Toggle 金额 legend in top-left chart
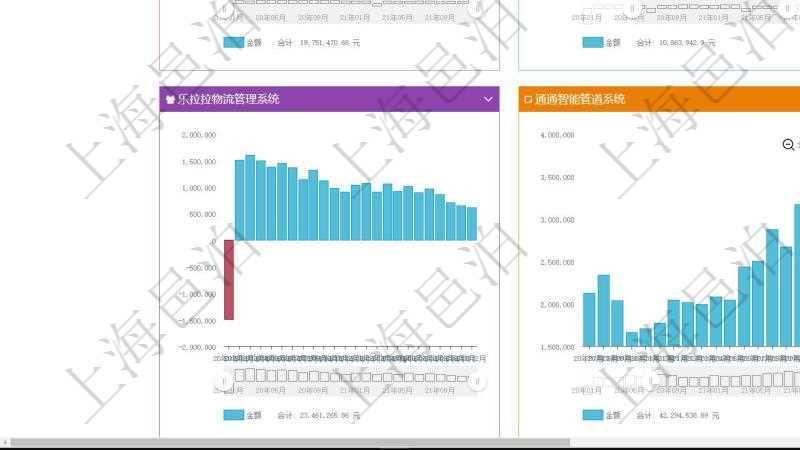The height and width of the screenshot is (450, 800). point(233,43)
